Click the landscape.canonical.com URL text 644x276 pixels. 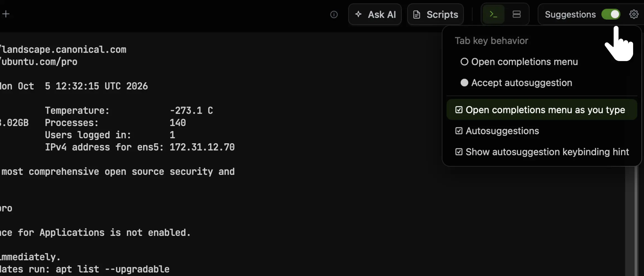pos(63,50)
